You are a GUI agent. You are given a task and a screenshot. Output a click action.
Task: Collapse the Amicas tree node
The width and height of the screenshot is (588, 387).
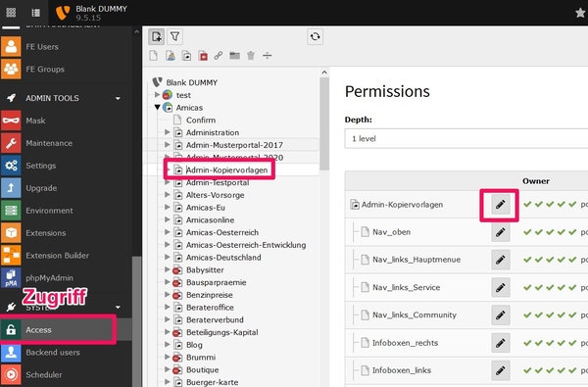click(x=157, y=108)
